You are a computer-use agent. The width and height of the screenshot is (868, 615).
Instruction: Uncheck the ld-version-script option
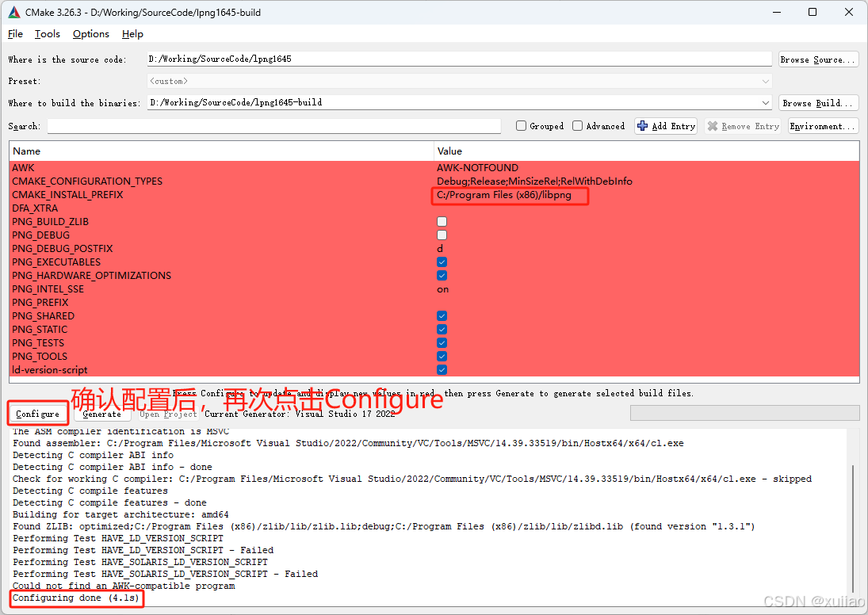pos(442,369)
